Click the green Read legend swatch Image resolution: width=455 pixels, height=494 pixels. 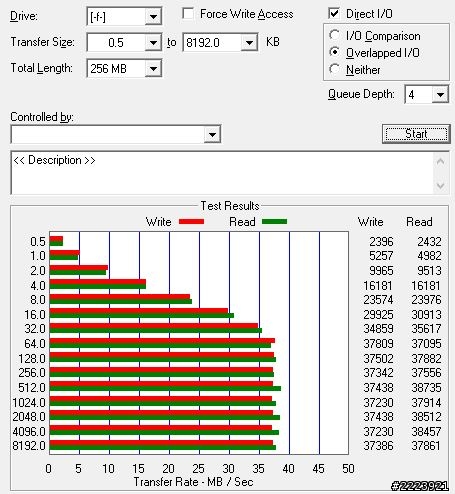coord(274,221)
